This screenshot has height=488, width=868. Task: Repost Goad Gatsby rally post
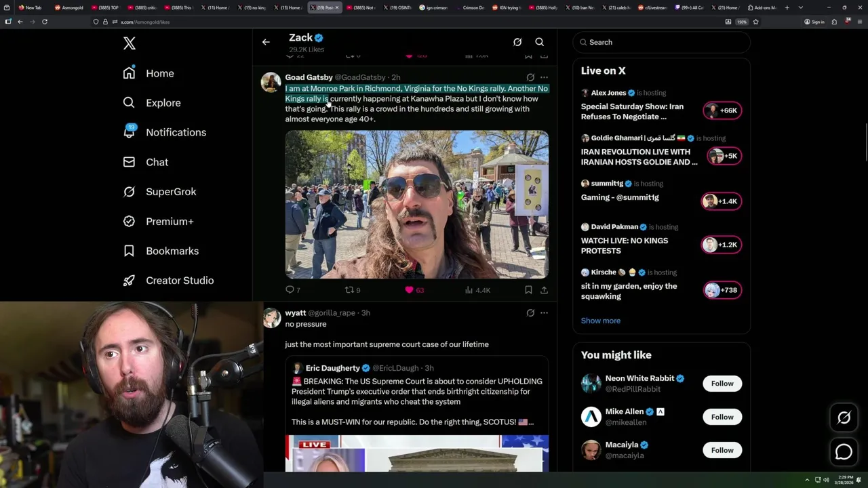pos(353,290)
